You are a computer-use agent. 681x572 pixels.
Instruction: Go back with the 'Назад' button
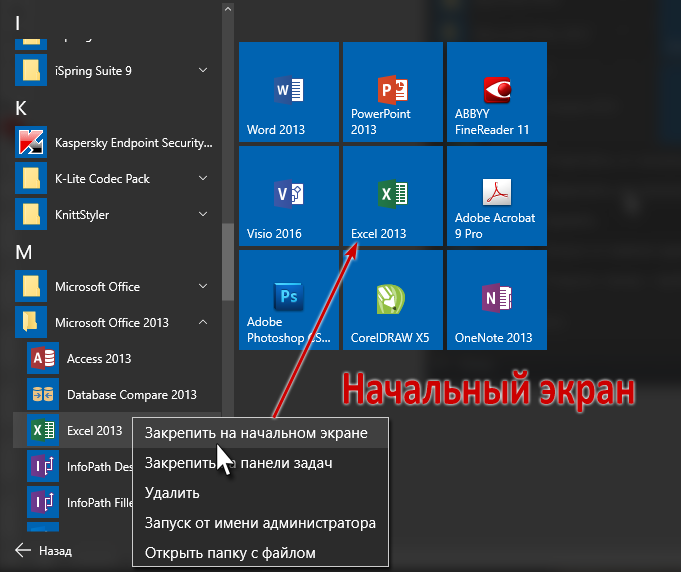43,551
